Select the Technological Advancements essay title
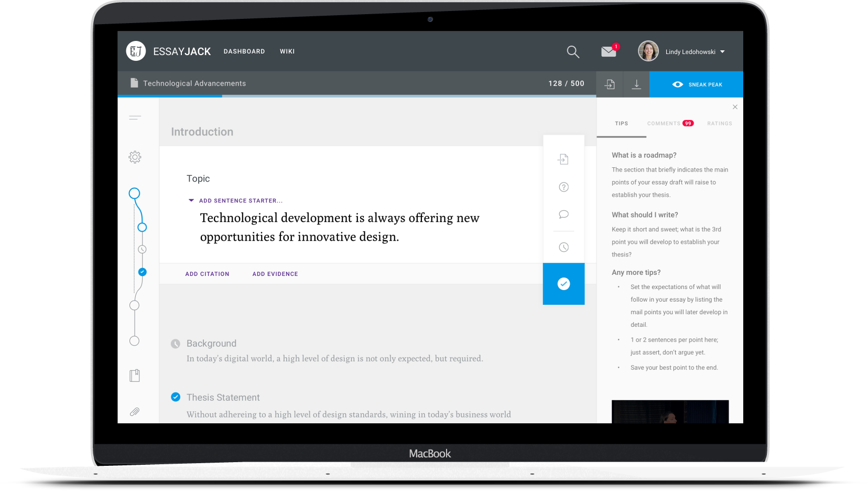This screenshot has height=491, width=868. 194,83
